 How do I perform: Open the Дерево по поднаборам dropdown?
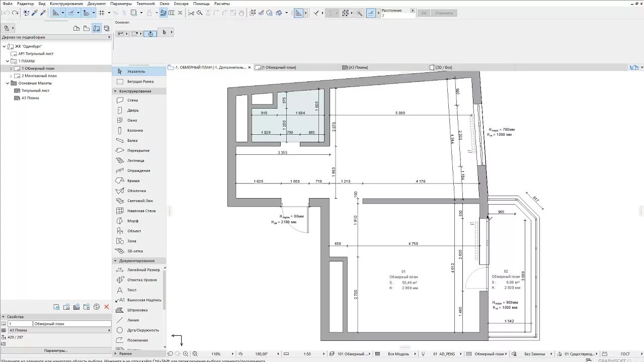(55, 37)
